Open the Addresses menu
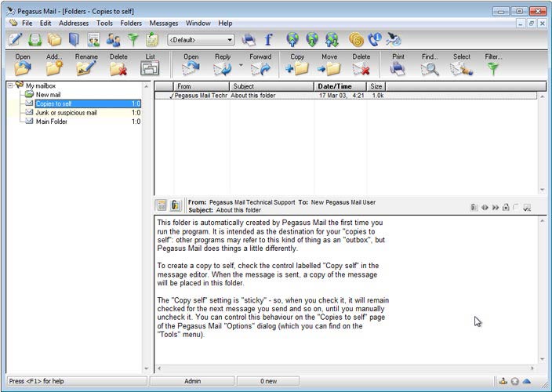Screen dimensions: 552x392 point(74,24)
